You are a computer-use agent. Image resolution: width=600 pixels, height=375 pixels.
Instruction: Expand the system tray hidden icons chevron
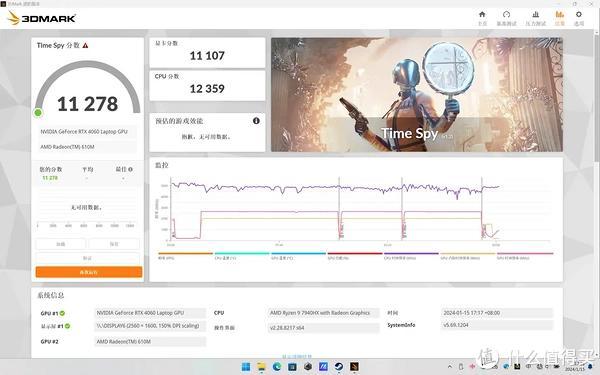click(x=450, y=367)
